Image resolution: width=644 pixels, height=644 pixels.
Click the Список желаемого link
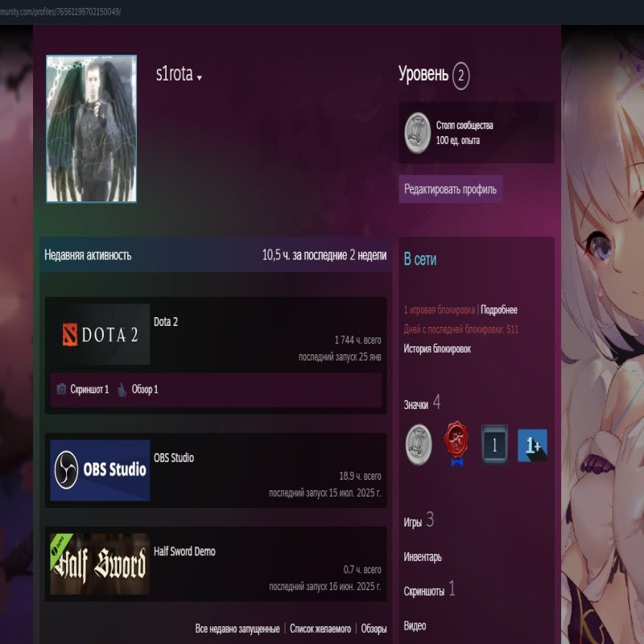pyautogui.click(x=320, y=629)
